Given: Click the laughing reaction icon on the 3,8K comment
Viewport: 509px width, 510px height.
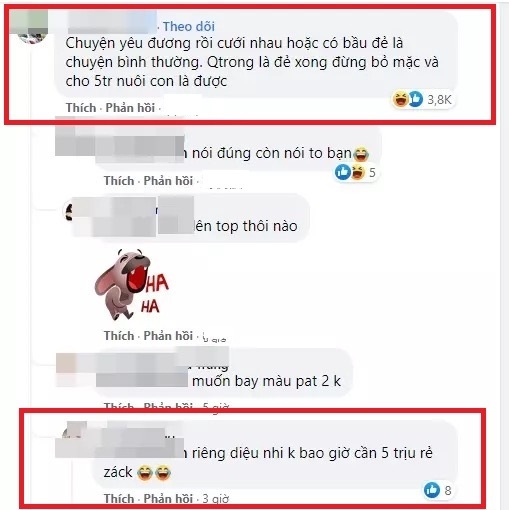Looking at the screenshot, I should [400, 99].
